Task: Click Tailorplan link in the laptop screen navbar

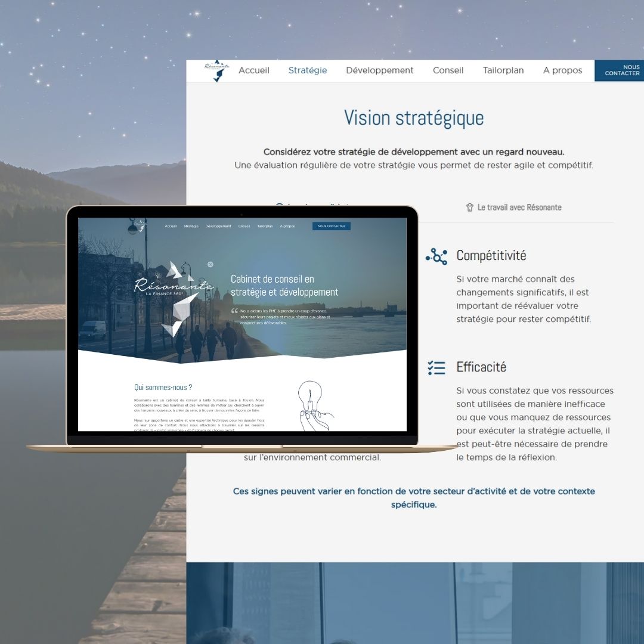Action: (x=265, y=226)
